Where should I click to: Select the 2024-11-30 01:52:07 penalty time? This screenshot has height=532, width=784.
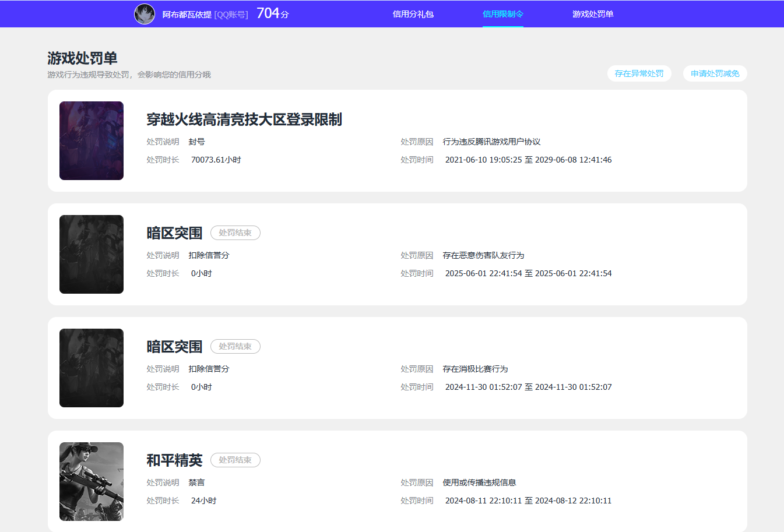click(529, 387)
